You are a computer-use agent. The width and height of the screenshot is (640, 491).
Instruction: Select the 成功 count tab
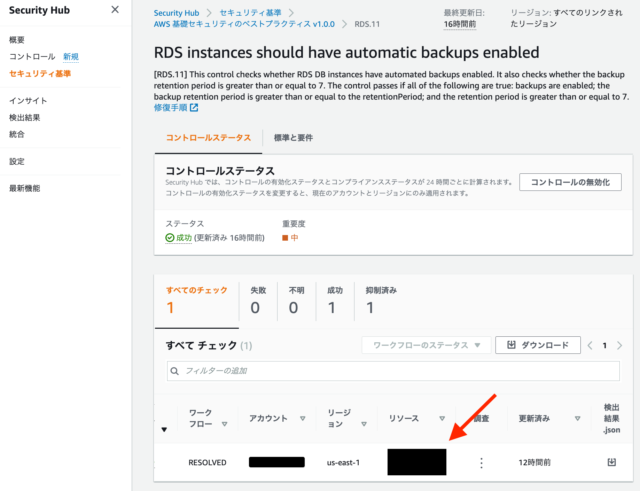click(x=335, y=301)
